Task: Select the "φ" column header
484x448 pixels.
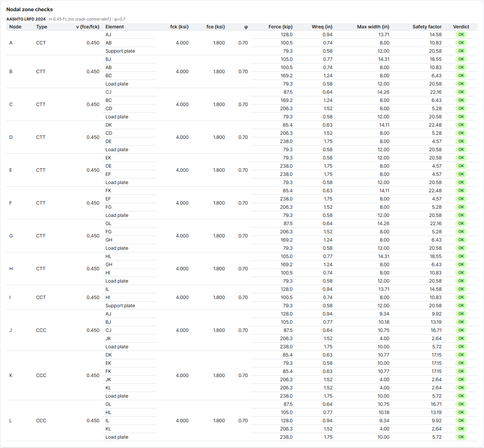Action: pyautogui.click(x=246, y=27)
